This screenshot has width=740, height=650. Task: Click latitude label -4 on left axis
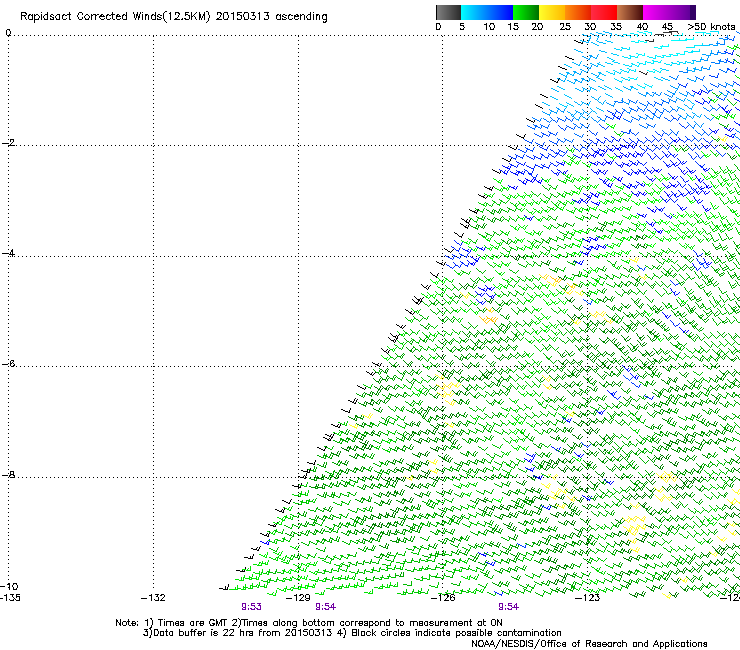tap(8, 253)
